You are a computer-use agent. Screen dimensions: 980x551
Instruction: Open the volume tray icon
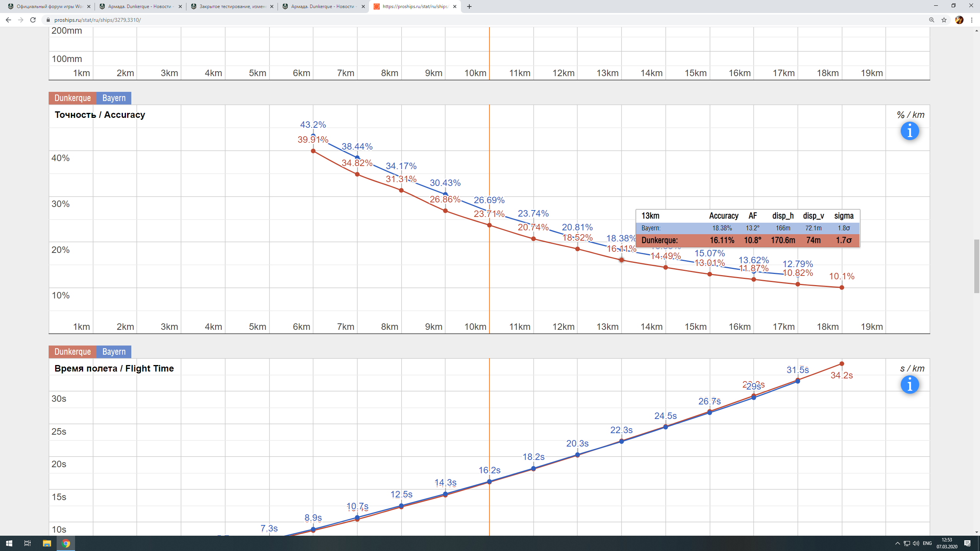point(916,543)
